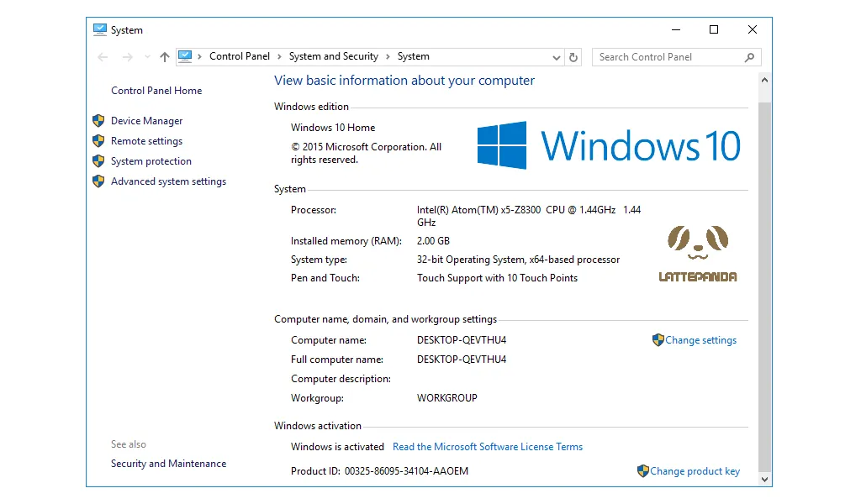Click Change product key link
This screenshot has height=504, width=861.
(695, 471)
